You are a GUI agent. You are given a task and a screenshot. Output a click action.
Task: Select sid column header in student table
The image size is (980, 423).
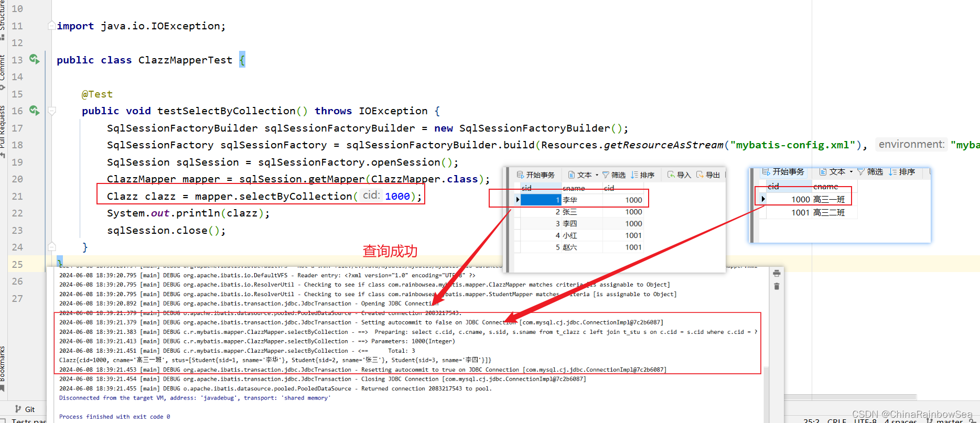click(x=541, y=188)
